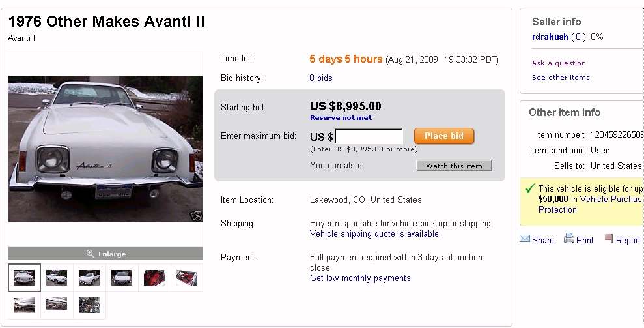Select the engine bay thumbnail
Image resolution: width=644 pixels, height=328 pixels.
point(89,305)
